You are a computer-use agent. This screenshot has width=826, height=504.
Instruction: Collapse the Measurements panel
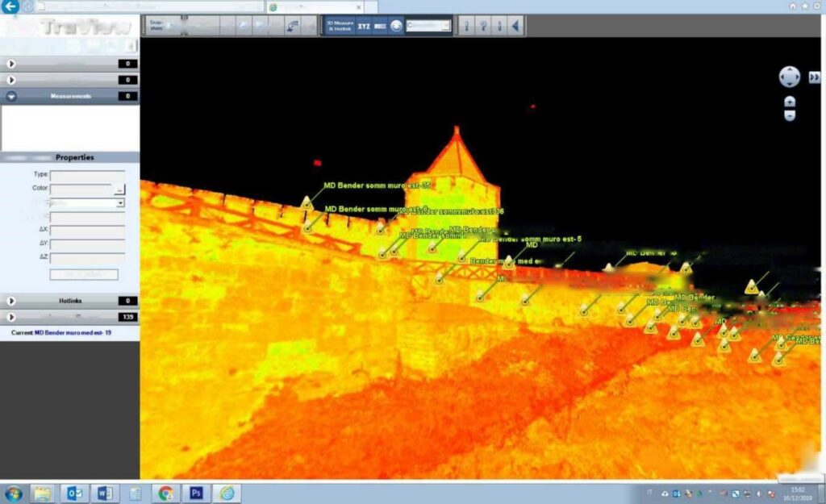pos(11,96)
